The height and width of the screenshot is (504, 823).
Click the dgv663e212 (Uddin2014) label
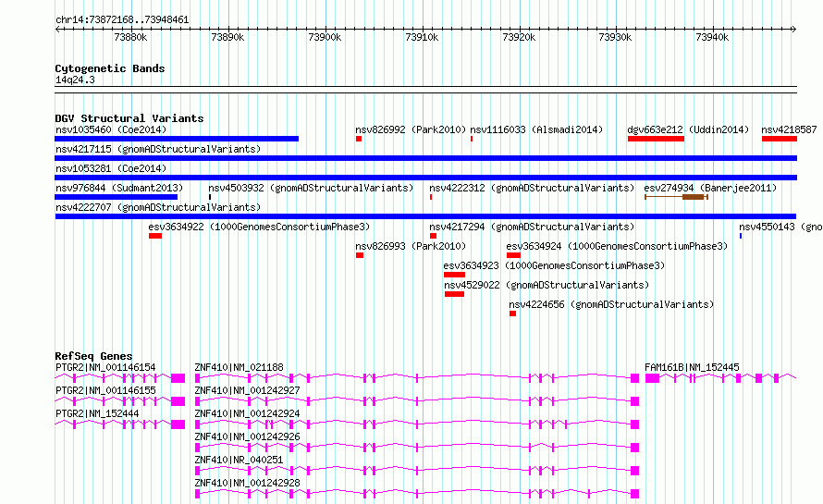(x=688, y=129)
